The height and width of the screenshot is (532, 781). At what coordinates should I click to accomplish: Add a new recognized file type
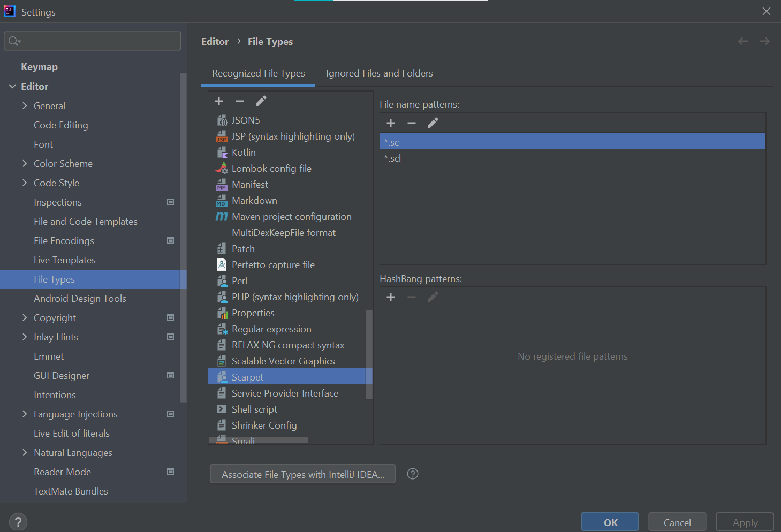tap(219, 101)
